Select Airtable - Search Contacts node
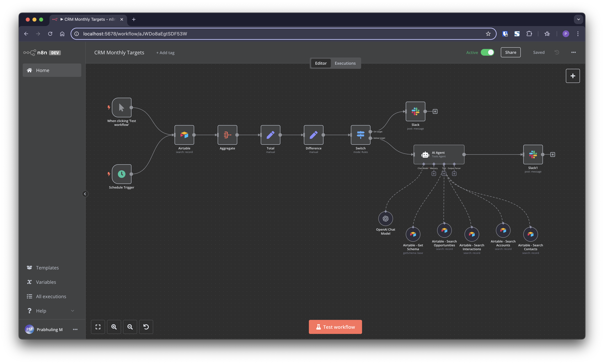604x364 pixels. pyautogui.click(x=530, y=234)
